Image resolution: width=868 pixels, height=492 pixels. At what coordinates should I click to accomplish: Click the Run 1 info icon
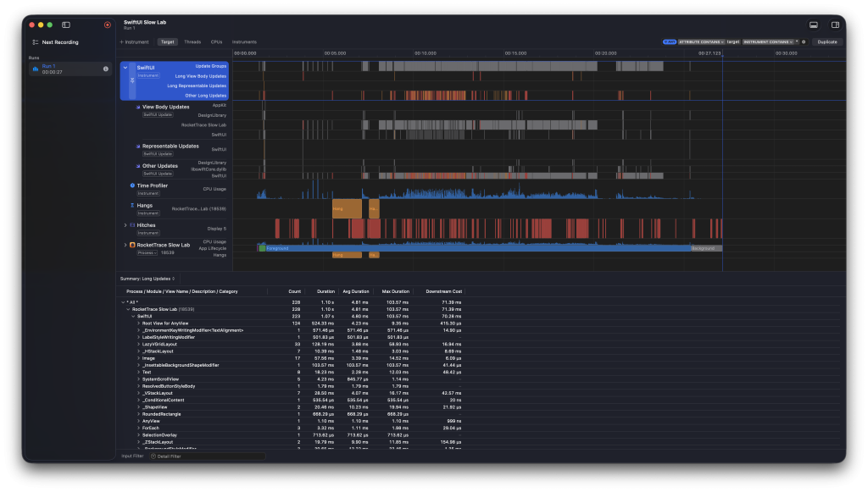point(106,69)
